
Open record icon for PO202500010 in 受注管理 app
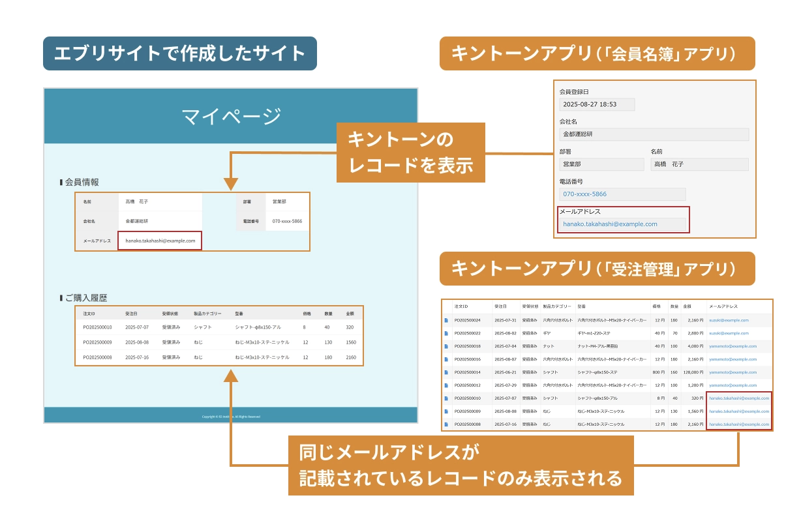coord(447,398)
